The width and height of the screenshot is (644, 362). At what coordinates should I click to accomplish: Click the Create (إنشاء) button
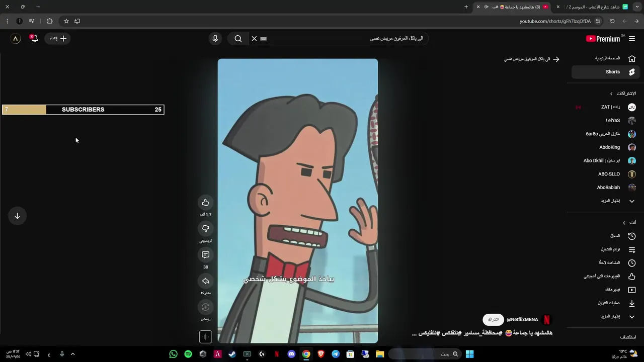tap(58, 38)
